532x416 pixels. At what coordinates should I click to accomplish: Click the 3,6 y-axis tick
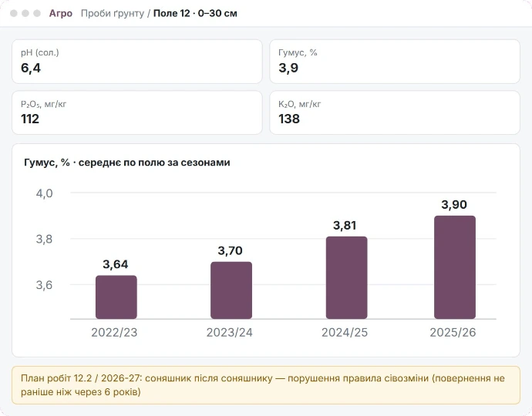pyautogui.click(x=44, y=285)
